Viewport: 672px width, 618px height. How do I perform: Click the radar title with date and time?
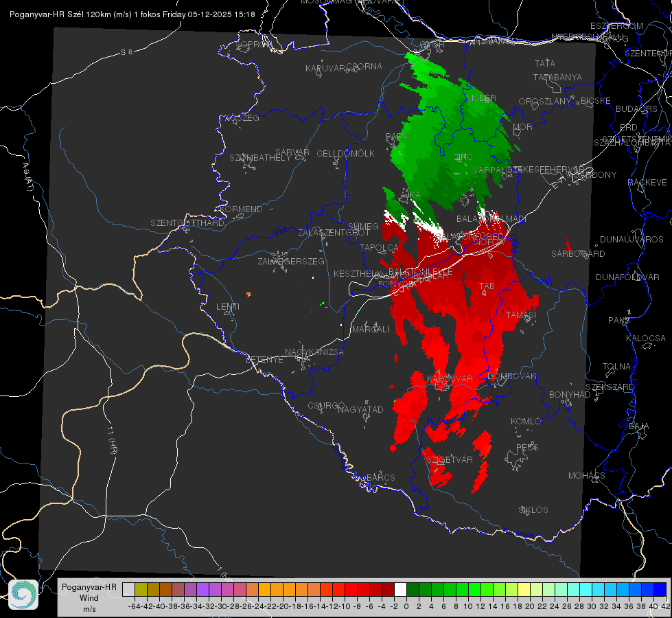tap(132, 14)
